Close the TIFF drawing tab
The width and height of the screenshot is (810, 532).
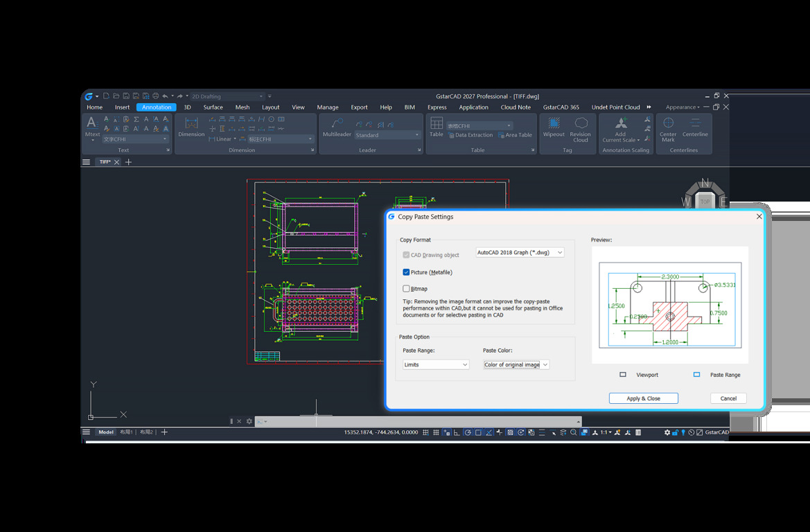coord(116,162)
